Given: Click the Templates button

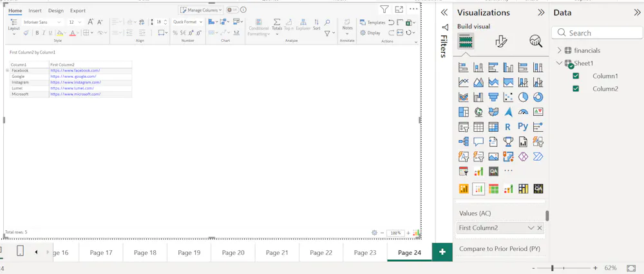Looking at the screenshot, I should point(372,23).
